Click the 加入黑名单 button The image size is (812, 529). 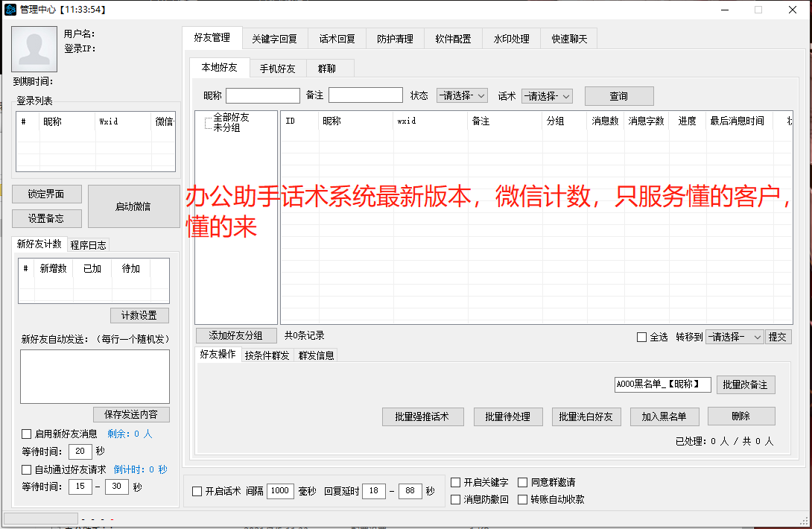[664, 416]
